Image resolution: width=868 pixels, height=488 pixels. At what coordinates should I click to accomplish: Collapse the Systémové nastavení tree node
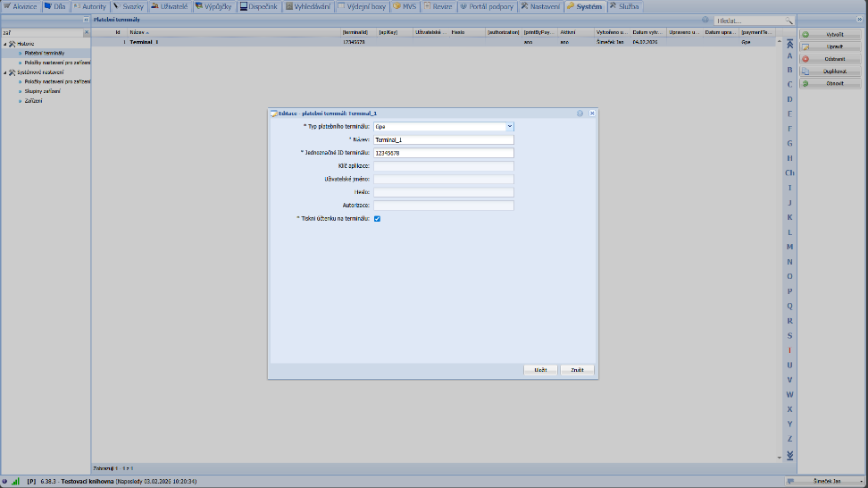coord(4,72)
